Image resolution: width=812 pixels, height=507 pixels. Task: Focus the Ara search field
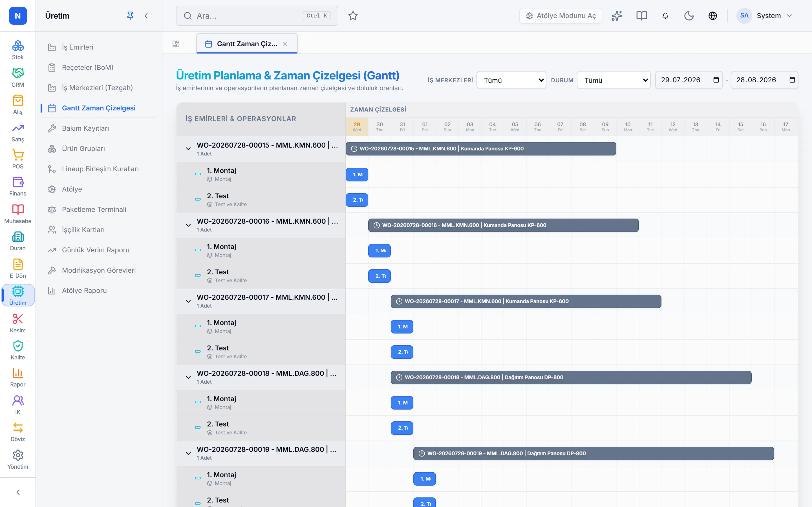click(257, 16)
